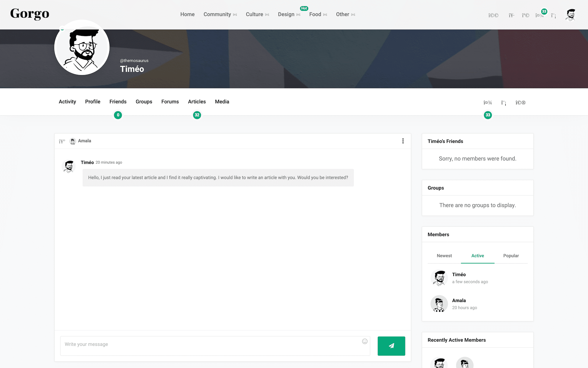The image size is (588, 368).
Task: Open Amala's profile link in Members widget
Action: click(x=459, y=301)
